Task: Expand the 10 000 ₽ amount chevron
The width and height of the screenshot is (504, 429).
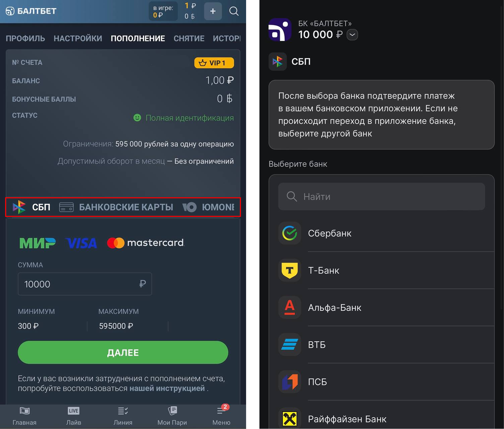Action: 352,35
